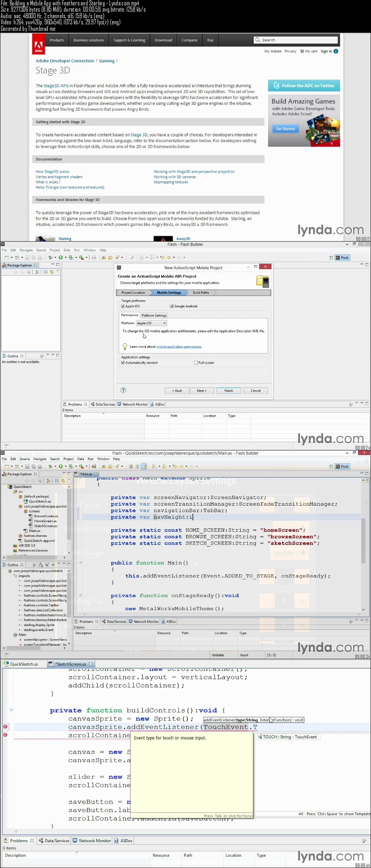371x868 pixels.
Task: Cancel the New ActionScript Mobile Project dialog
Action: [256, 391]
